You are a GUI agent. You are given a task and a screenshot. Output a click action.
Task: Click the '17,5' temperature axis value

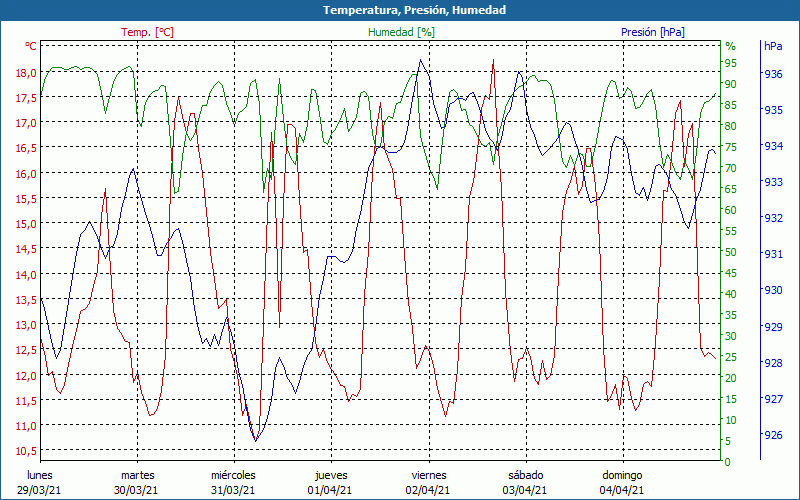pos(27,97)
